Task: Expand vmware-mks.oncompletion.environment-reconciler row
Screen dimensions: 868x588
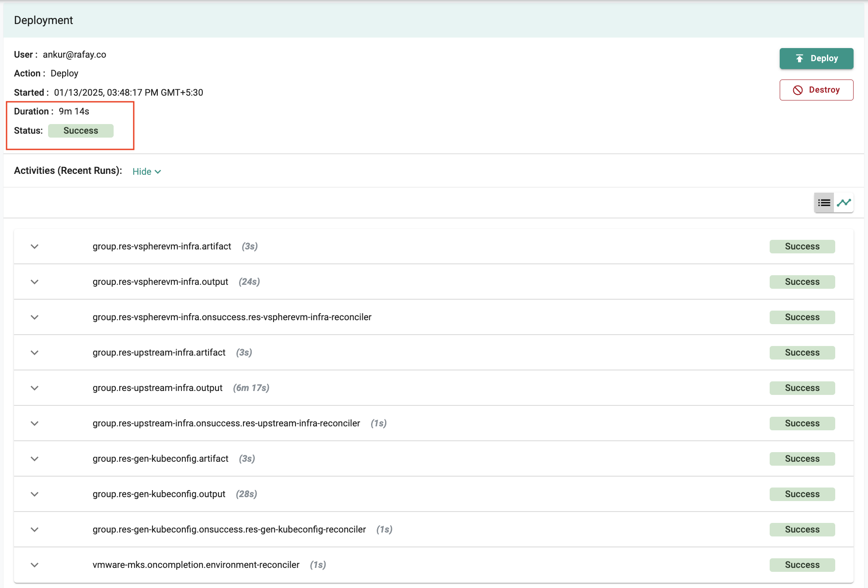Action: click(x=34, y=564)
